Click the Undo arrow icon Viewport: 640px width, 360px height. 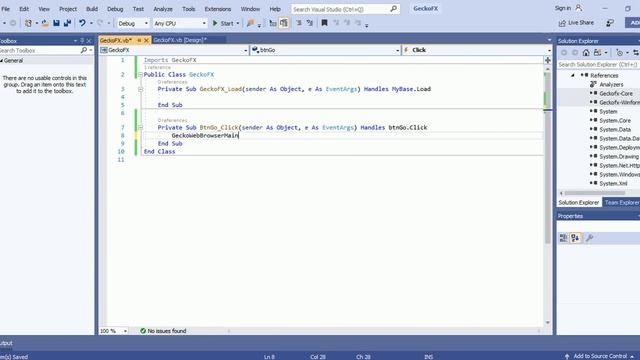point(82,23)
